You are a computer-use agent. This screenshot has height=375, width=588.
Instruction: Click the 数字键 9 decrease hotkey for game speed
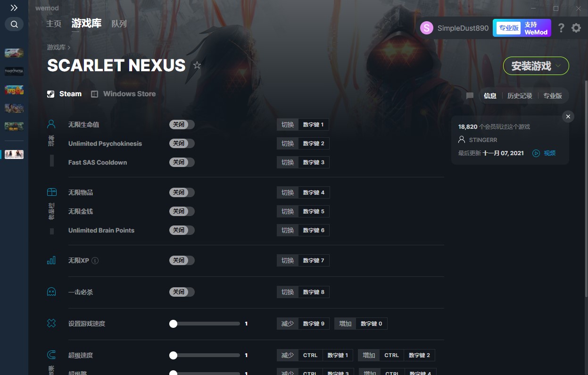(x=314, y=324)
